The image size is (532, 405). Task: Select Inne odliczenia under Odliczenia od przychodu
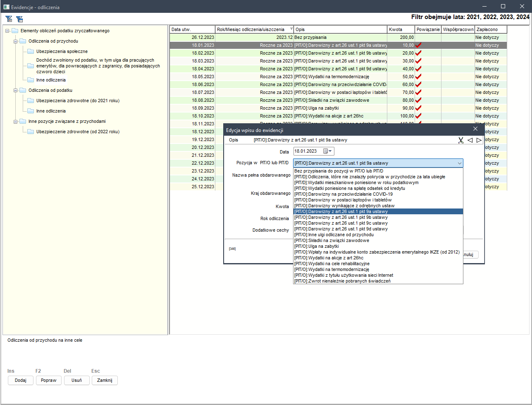[51, 80]
